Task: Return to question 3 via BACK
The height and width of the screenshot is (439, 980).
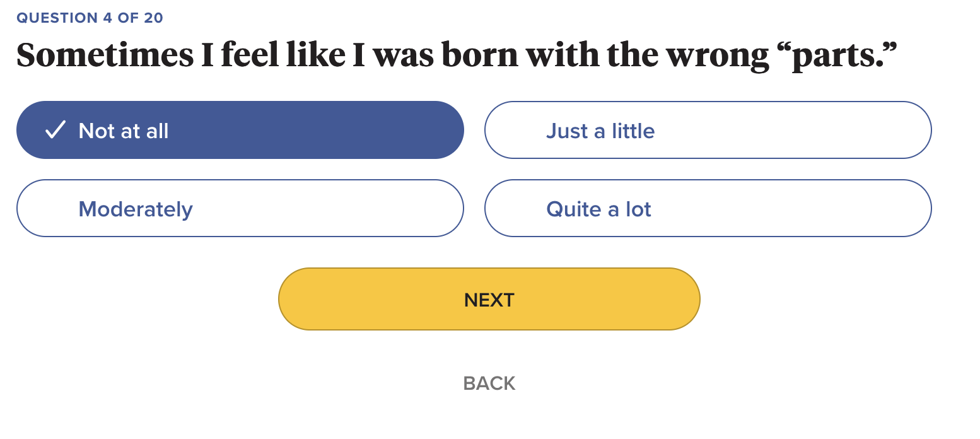Action: pos(489,383)
